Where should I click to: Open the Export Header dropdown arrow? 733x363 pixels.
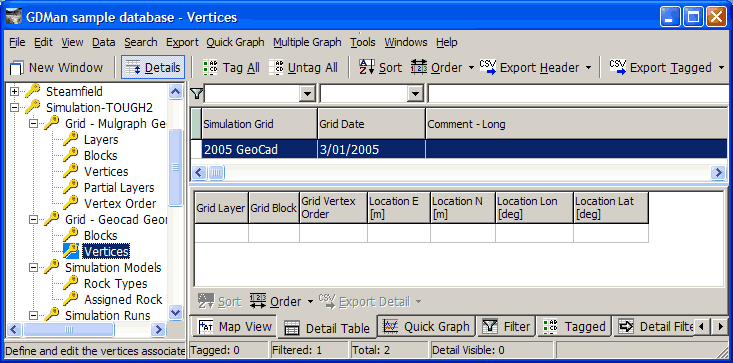click(588, 68)
